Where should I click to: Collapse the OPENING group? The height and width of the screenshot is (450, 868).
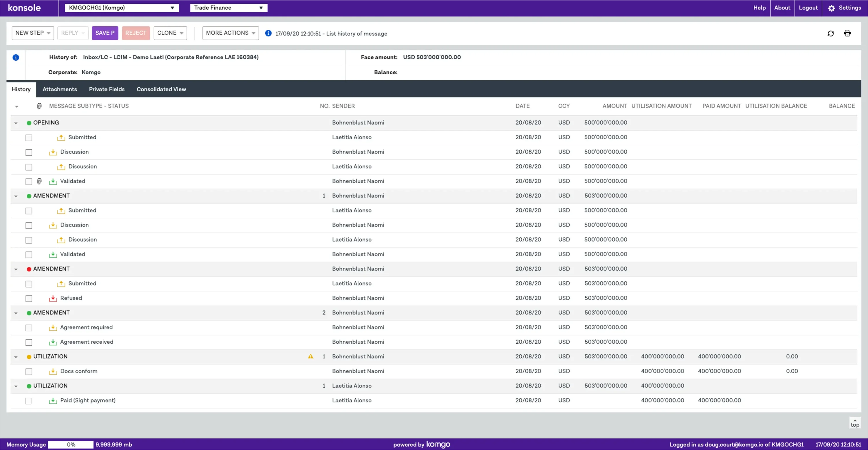(16, 123)
